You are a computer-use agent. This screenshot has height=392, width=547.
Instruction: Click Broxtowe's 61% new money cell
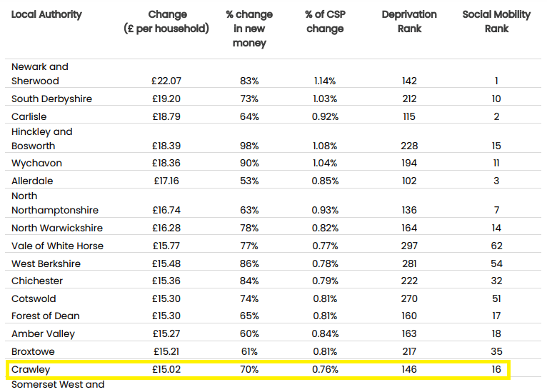click(x=249, y=352)
